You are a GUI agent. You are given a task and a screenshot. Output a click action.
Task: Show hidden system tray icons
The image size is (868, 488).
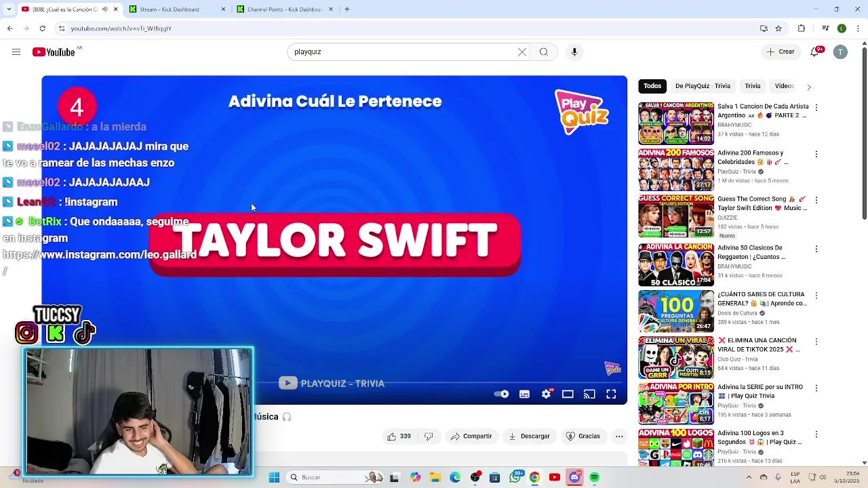click(749, 477)
